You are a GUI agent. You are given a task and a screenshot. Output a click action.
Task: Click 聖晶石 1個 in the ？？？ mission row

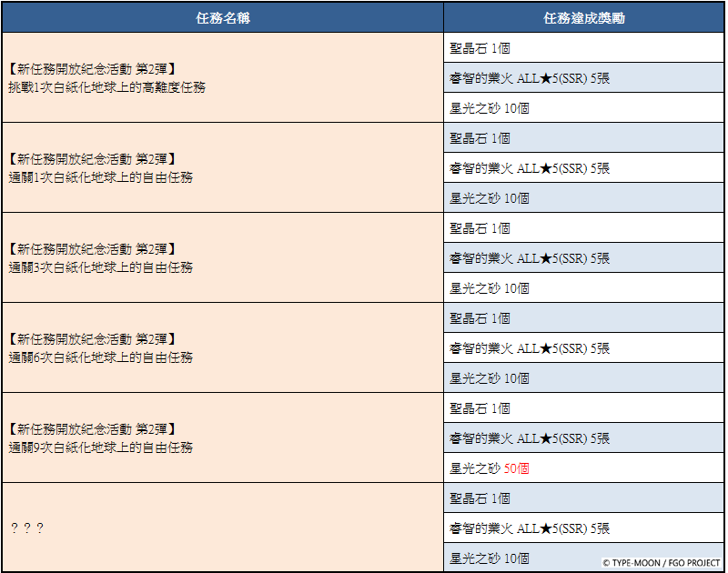point(480,498)
